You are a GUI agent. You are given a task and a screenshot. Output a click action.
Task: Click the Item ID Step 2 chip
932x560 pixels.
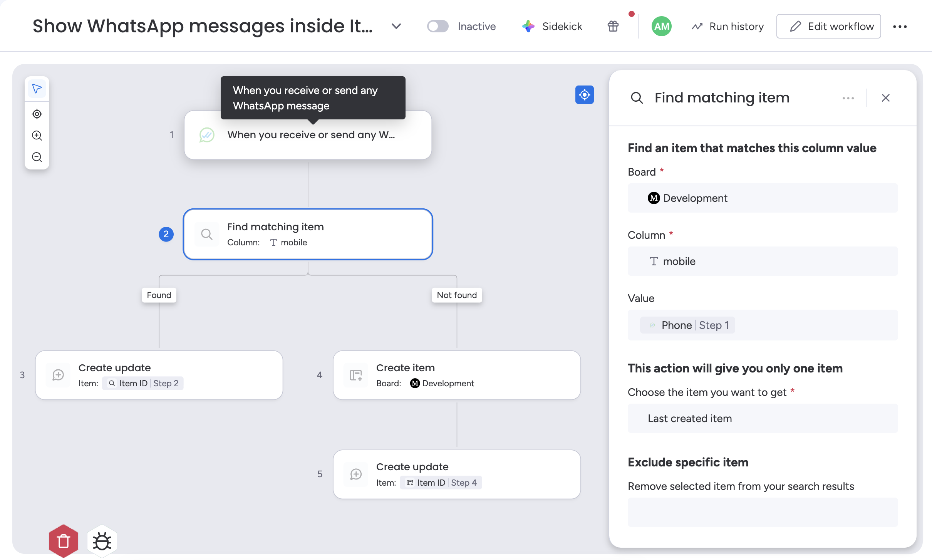click(x=143, y=383)
